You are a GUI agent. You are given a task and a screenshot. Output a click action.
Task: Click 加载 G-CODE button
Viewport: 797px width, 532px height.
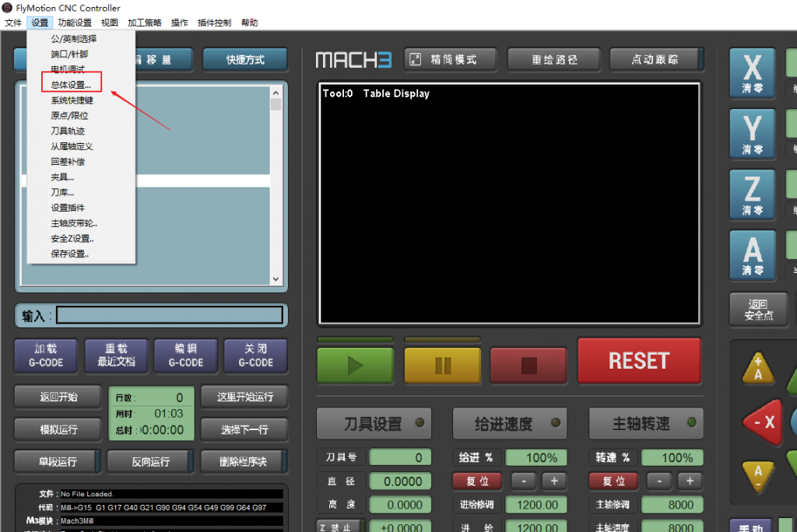[x=46, y=355]
